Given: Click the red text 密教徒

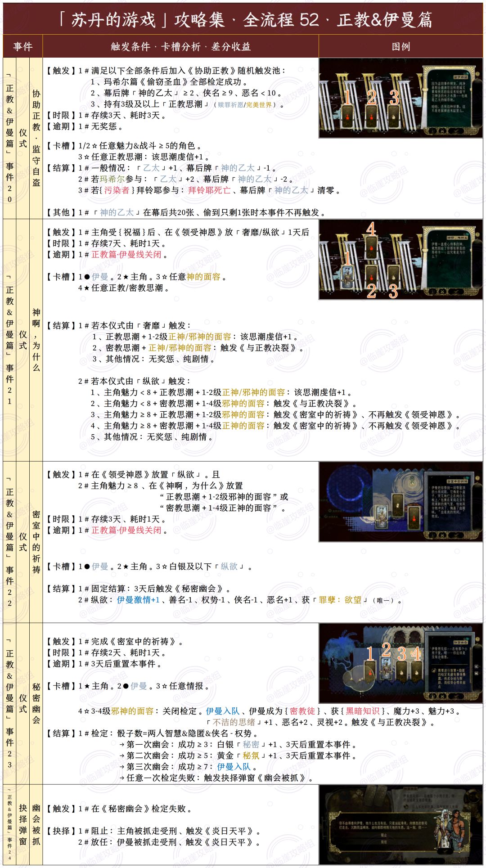Looking at the screenshot, I should pos(302,711).
